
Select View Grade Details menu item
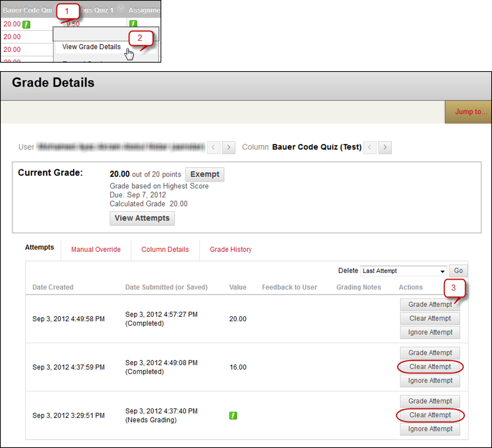91,47
